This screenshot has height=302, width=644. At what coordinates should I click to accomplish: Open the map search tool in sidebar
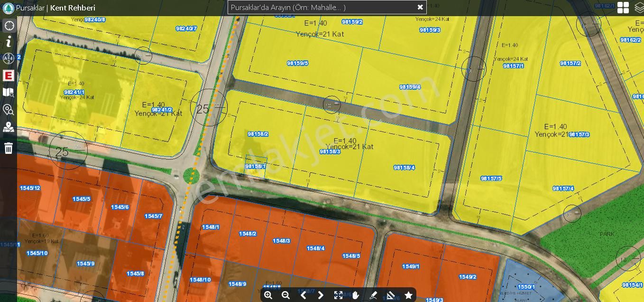pos(9,93)
